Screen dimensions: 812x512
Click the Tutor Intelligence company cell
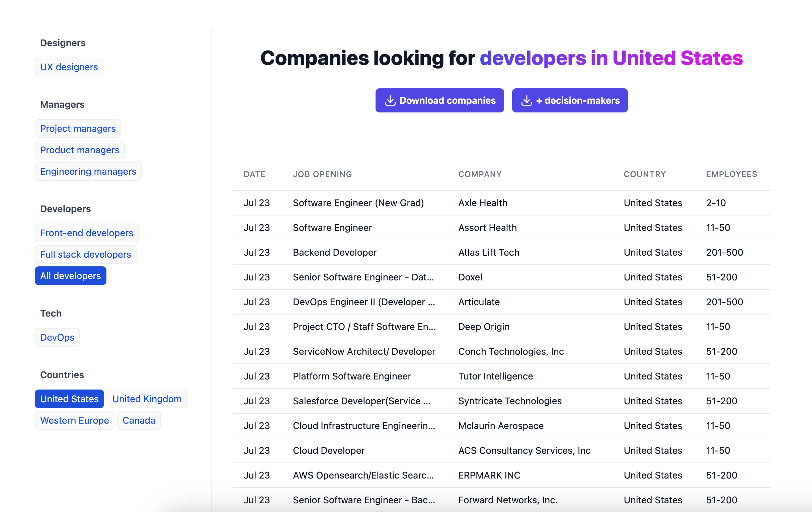click(495, 376)
